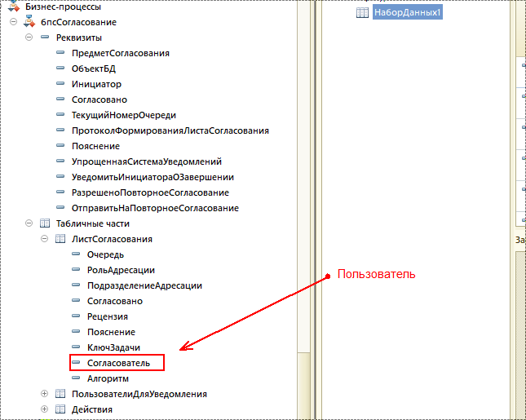This screenshot has width=526, height=420.
Task: Expand the ПользователиДляУведомления table part
Action: pos(45,394)
